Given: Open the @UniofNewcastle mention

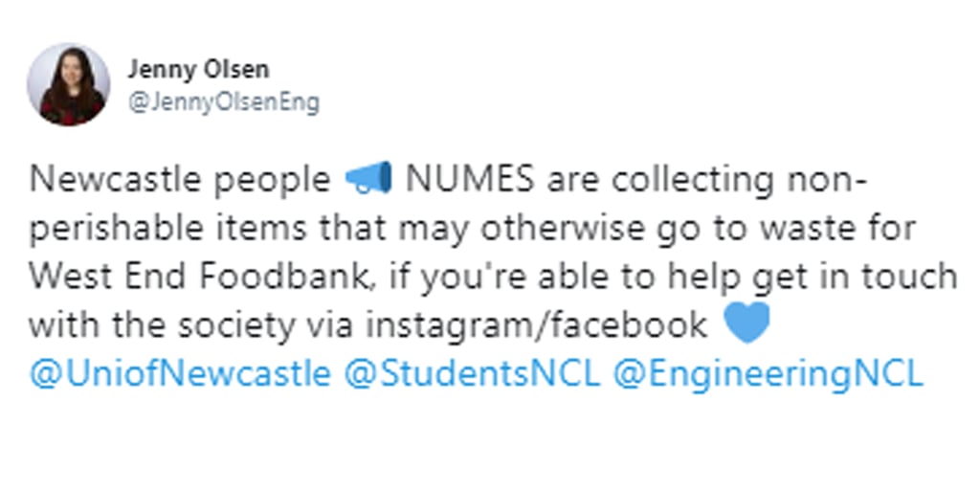Looking at the screenshot, I should [x=180, y=374].
